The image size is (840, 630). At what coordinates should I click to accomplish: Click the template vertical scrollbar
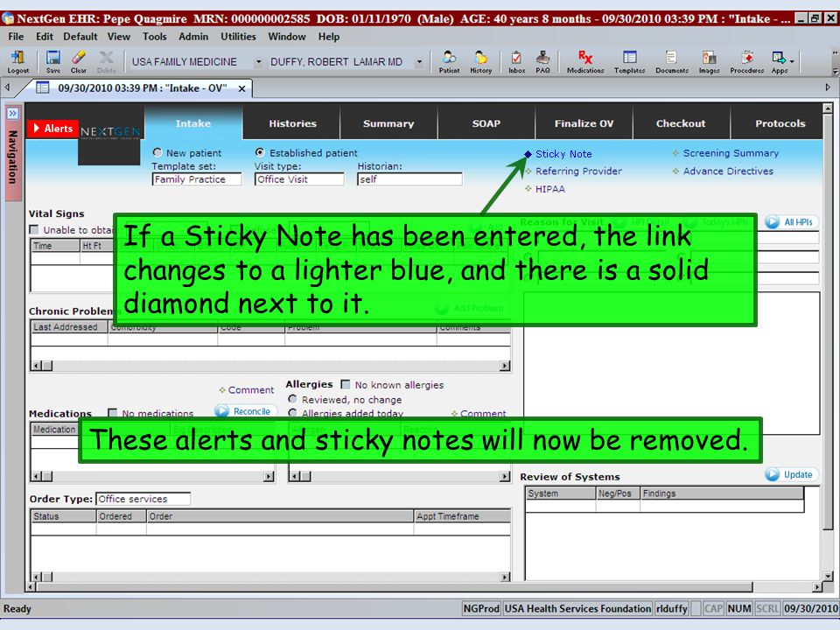click(x=829, y=342)
